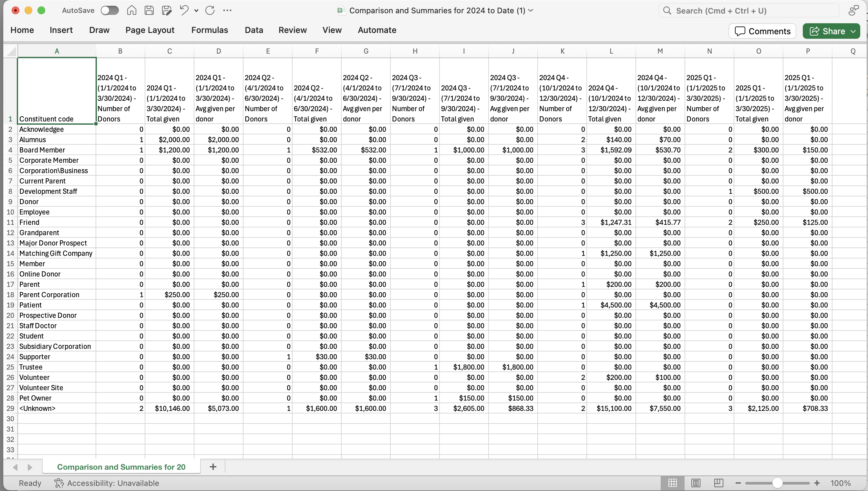This screenshot has width=868, height=491.
Task: Open the Formulas ribbon tab
Action: click(209, 30)
